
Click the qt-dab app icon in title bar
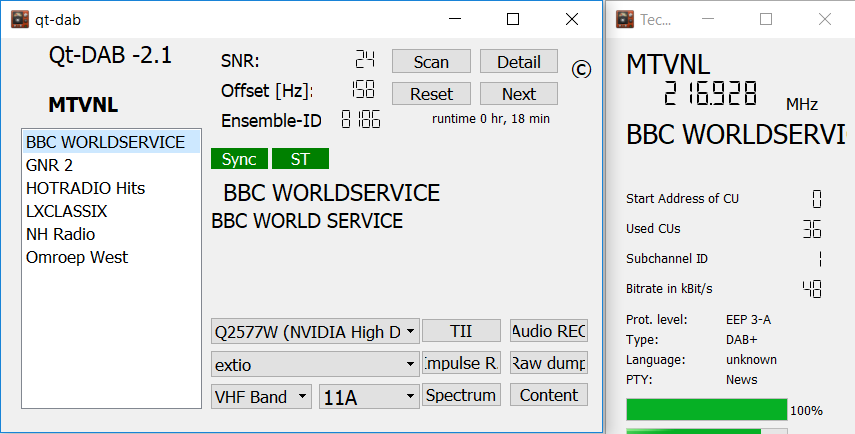pyautogui.click(x=20, y=19)
